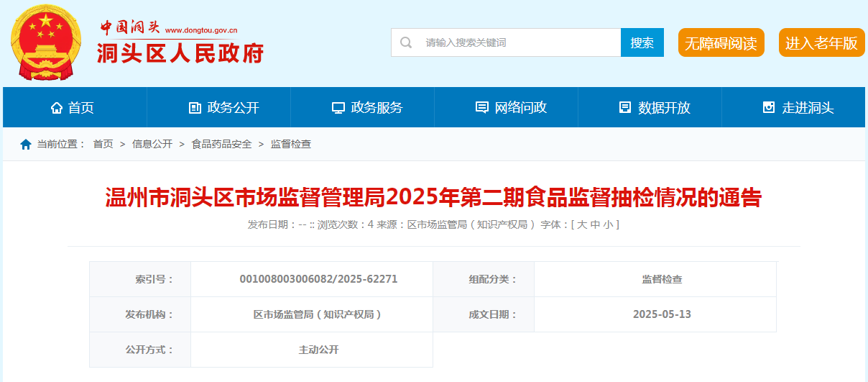
Task: Click the photo icon beside 走进洞头
Action: pos(769,108)
